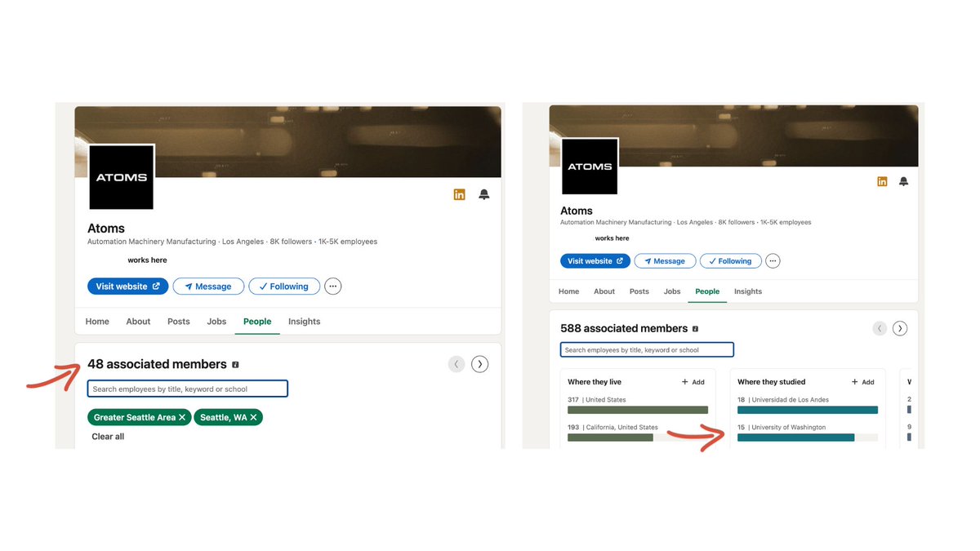Open Insights tab in left screenshot
The width and height of the screenshot is (980, 551).
[x=305, y=322]
